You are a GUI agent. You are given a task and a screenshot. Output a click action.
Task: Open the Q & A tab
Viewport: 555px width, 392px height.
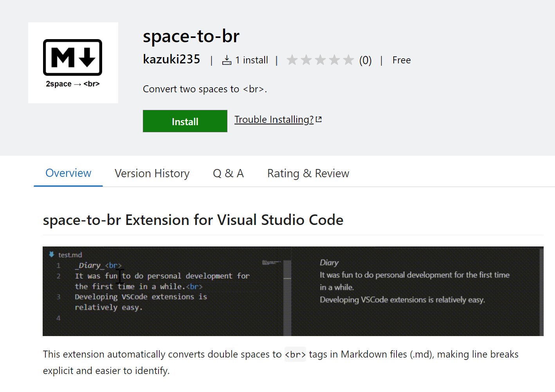coord(228,173)
